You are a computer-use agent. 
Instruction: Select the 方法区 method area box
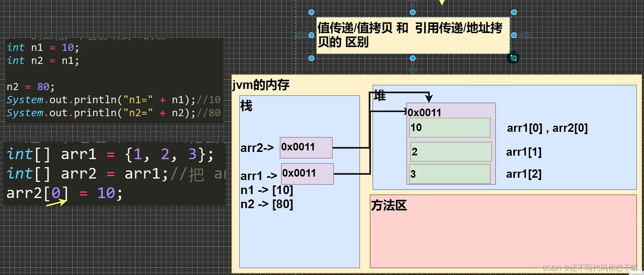[x=503, y=231]
